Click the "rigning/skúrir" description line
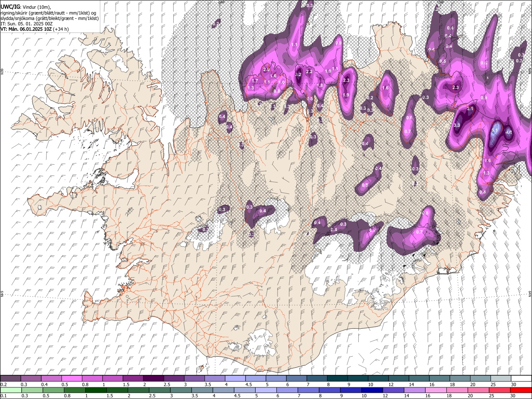Image resolution: width=532 pixels, height=399 pixels. click(48, 12)
